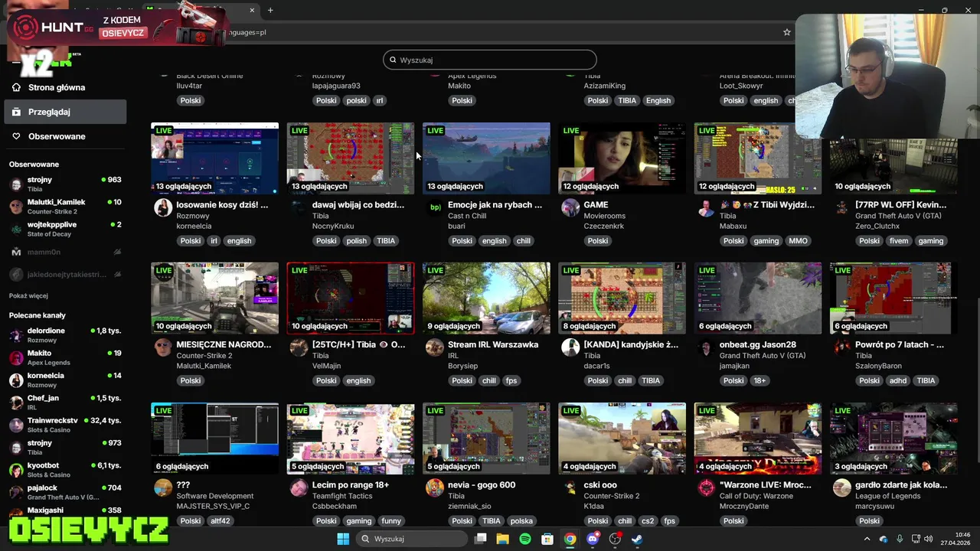Screen dimensions: 980x551
Task: Select the 18+ tag under jamajkan stream
Action: coord(759,380)
